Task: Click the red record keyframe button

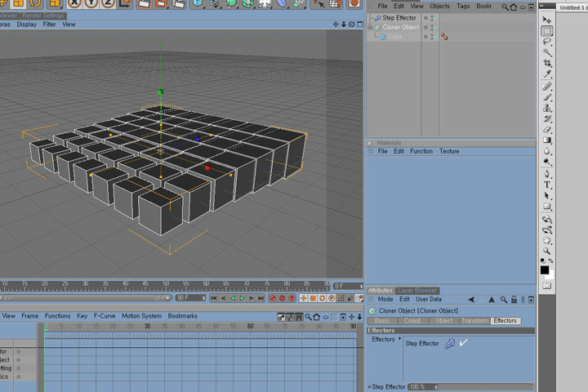Action: pyautogui.click(x=273, y=298)
